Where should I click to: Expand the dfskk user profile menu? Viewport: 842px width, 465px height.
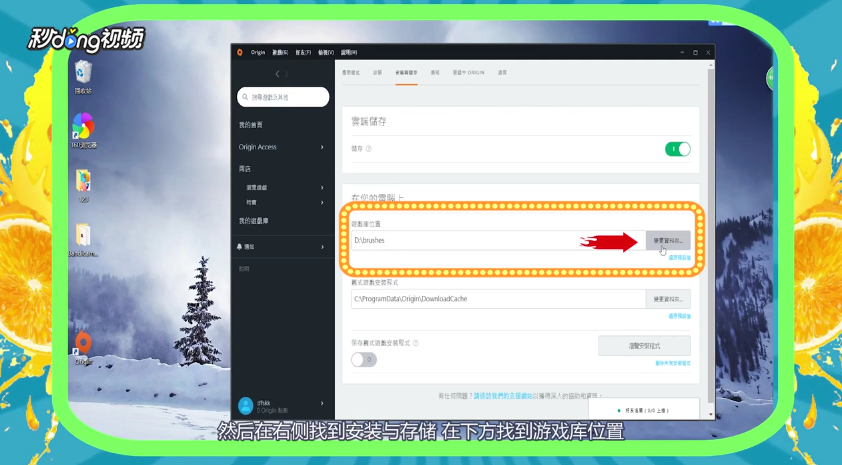coord(322,403)
